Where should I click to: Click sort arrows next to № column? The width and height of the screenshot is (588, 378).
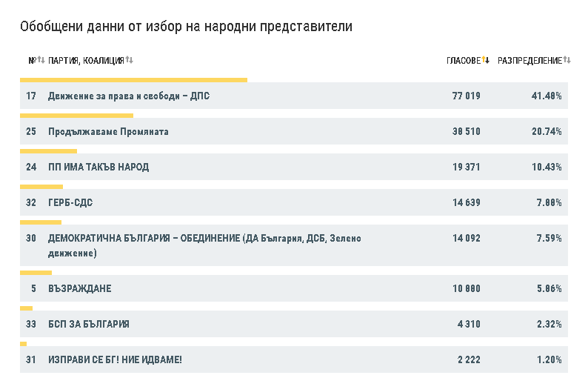[41, 60]
